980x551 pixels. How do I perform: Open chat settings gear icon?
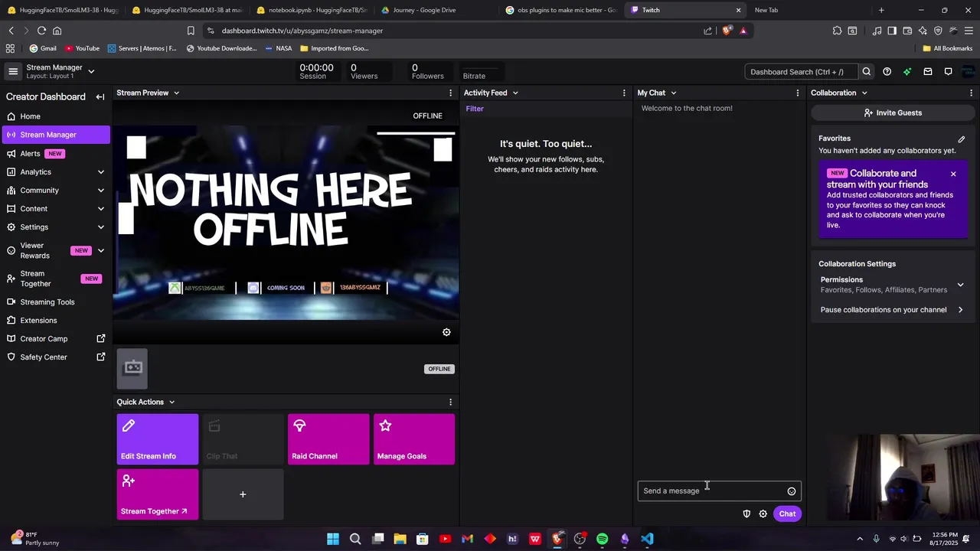(x=763, y=514)
